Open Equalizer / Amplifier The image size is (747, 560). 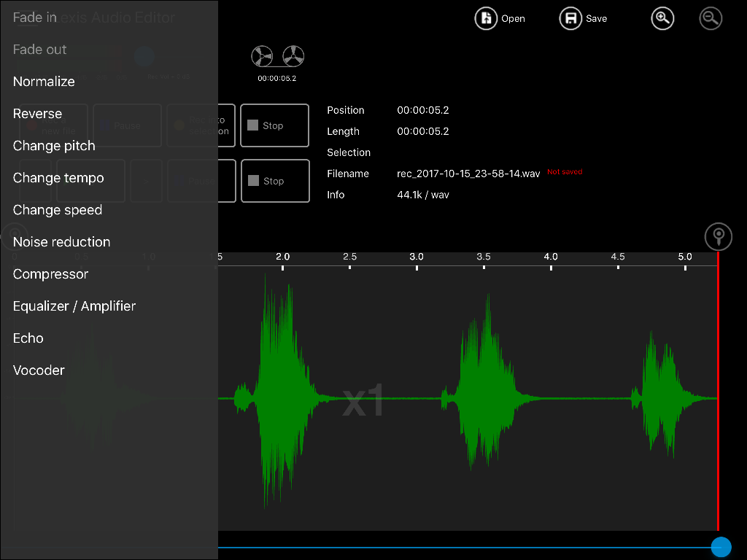coord(74,306)
